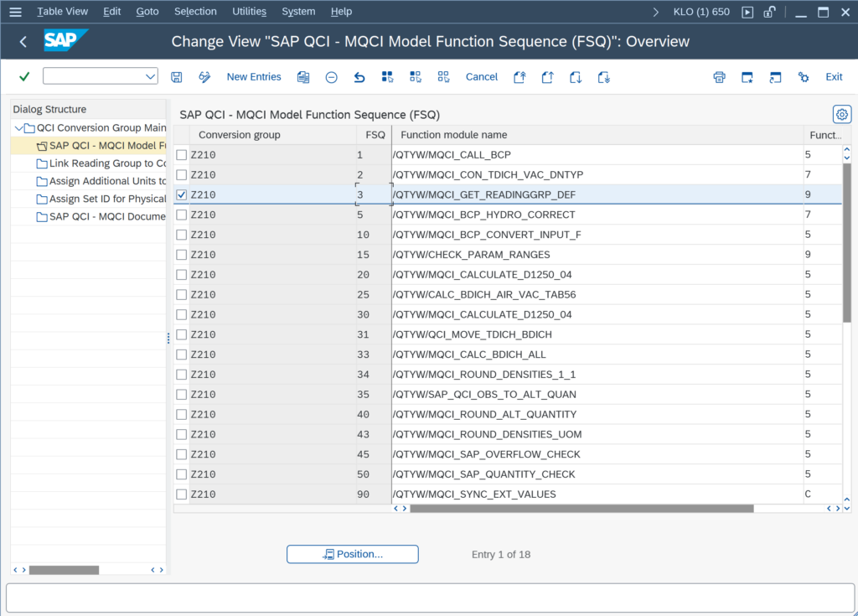Click the Position... button
The height and width of the screenshot is (616, 858).
353,554
